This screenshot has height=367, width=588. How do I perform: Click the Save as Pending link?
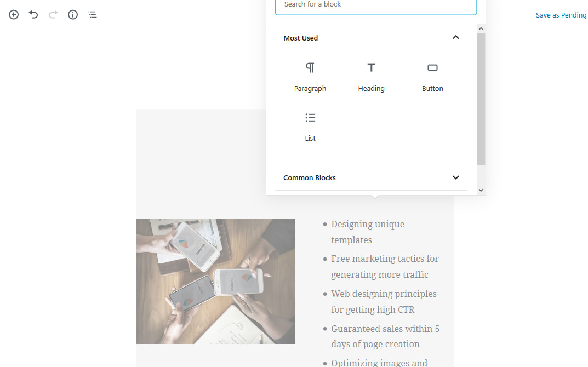[561, 15]
